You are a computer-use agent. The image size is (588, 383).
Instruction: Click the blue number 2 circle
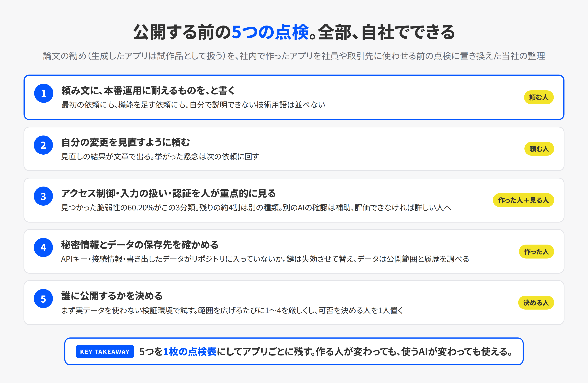43,145
